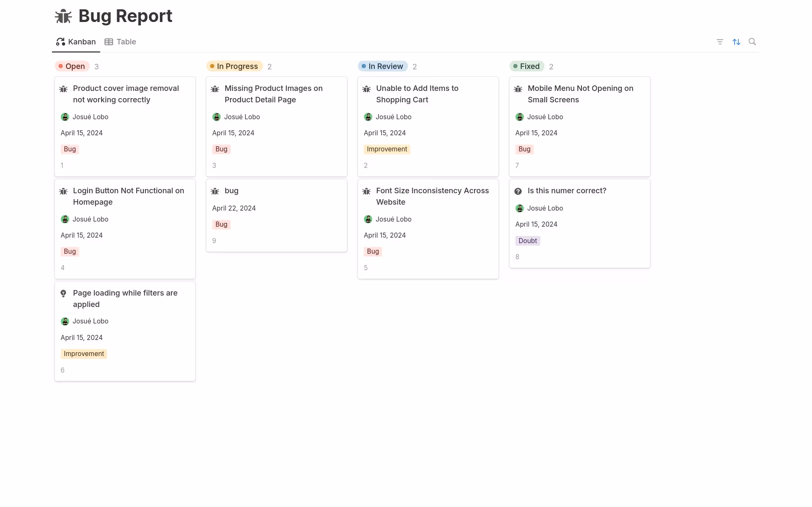Click bug icon on Login Button card
Screen dimensions: 812x507
(63, 191)
